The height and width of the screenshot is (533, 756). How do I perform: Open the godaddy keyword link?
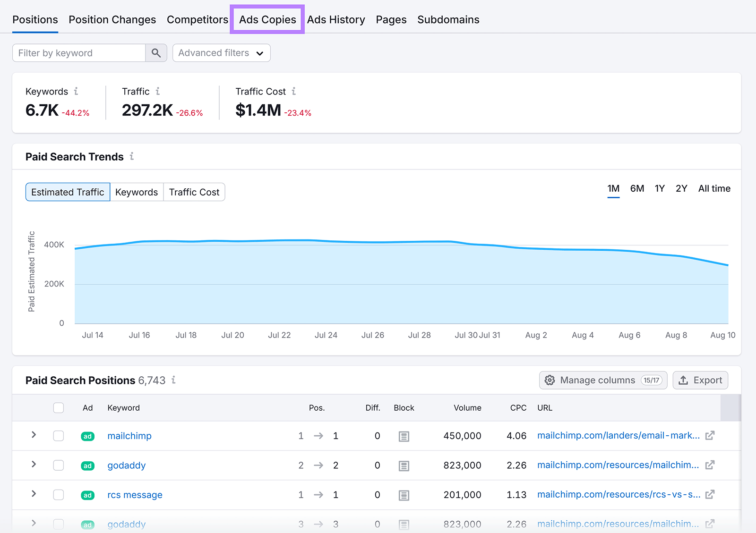(x=126, y=465)
